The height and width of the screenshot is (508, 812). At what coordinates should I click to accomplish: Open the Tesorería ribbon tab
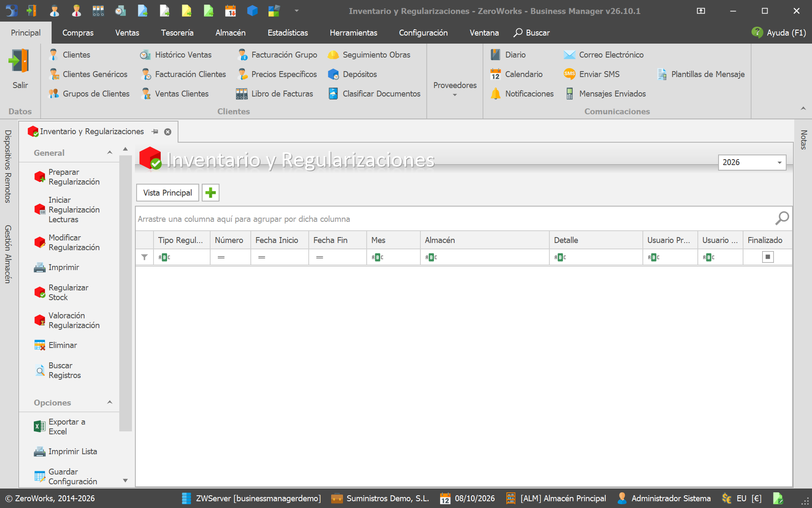[177, 33]
